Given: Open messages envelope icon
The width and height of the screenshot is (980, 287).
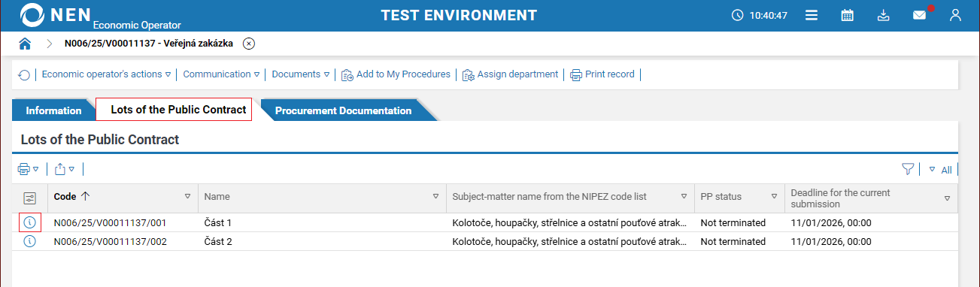Looking at the screenshot, I should point(920,15).
